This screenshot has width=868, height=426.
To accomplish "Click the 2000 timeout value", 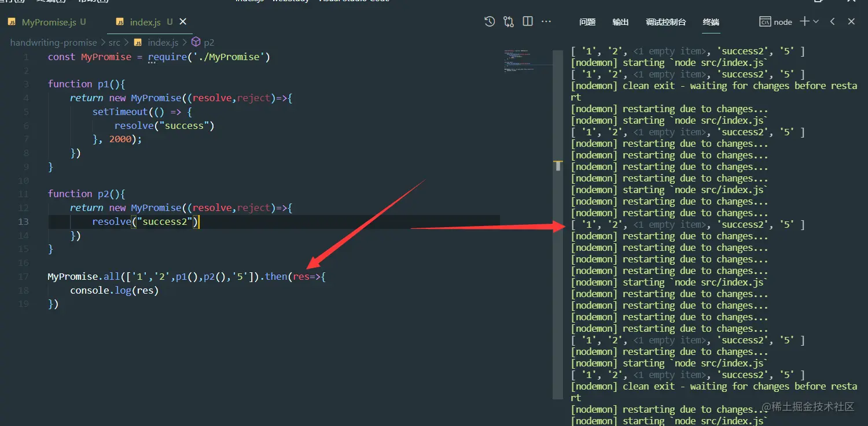I will tap(120, 139).
